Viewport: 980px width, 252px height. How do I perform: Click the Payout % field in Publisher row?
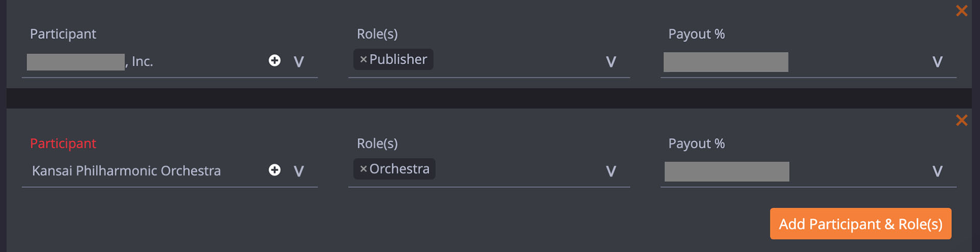click(x=726, y=62)
